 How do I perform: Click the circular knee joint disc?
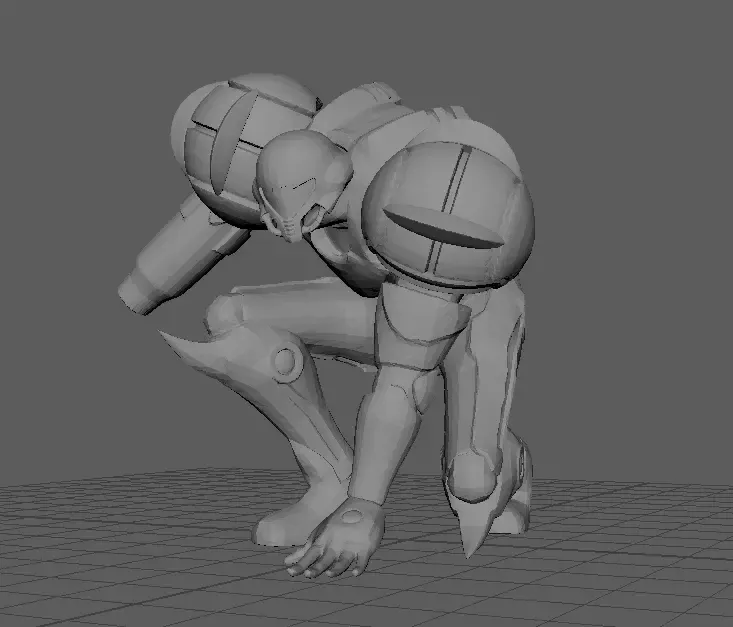coord(285,361)
